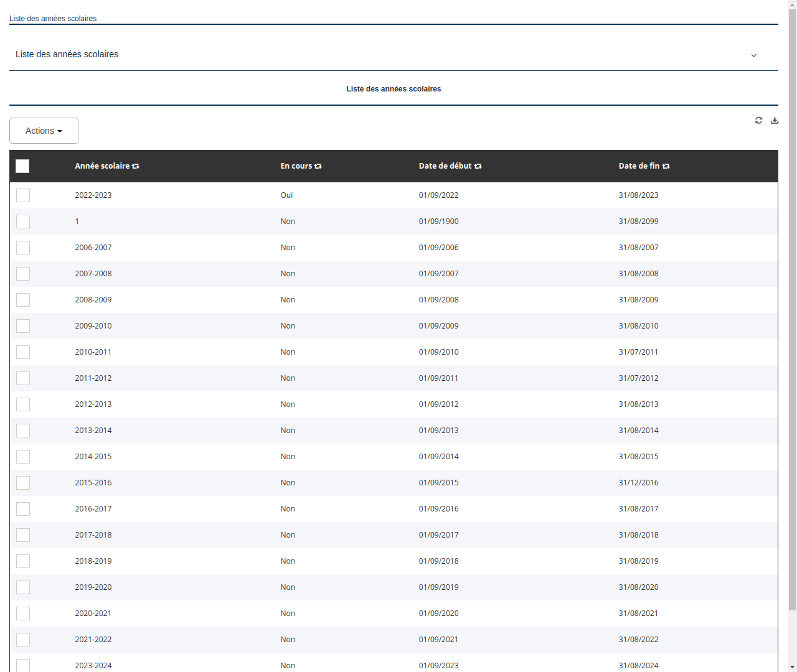797x672 pixels.
Task: Select the 2015-2016 table row
Action: pyautogui.click(x=93, y=482)
